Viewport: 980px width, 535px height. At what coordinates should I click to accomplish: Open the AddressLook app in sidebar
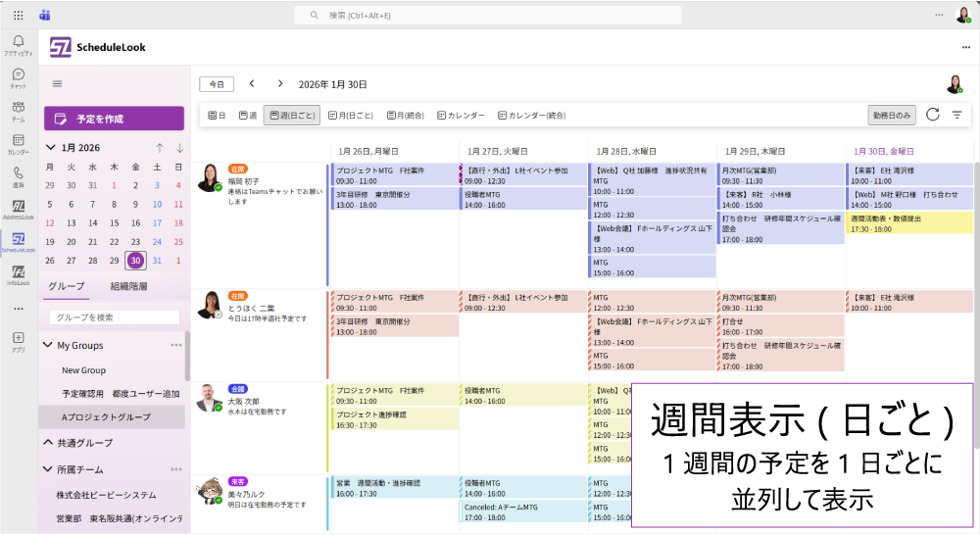pyautogui.click(x=18, y=210)
